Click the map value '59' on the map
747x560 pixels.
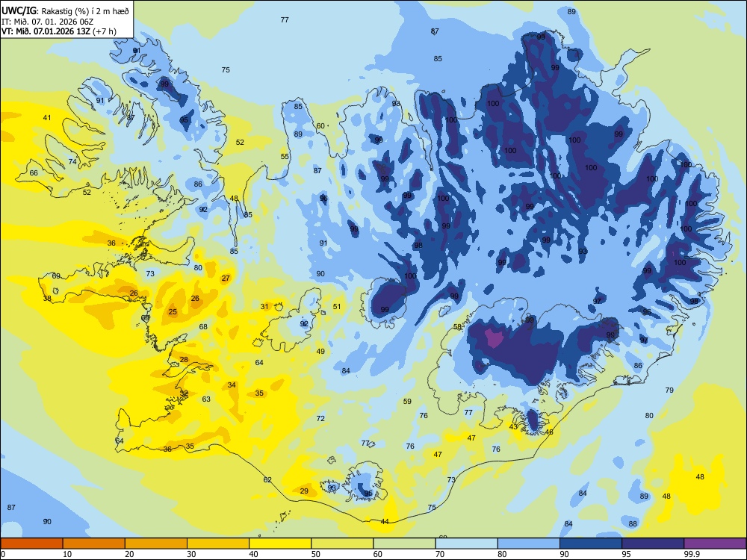pos(407,402)
